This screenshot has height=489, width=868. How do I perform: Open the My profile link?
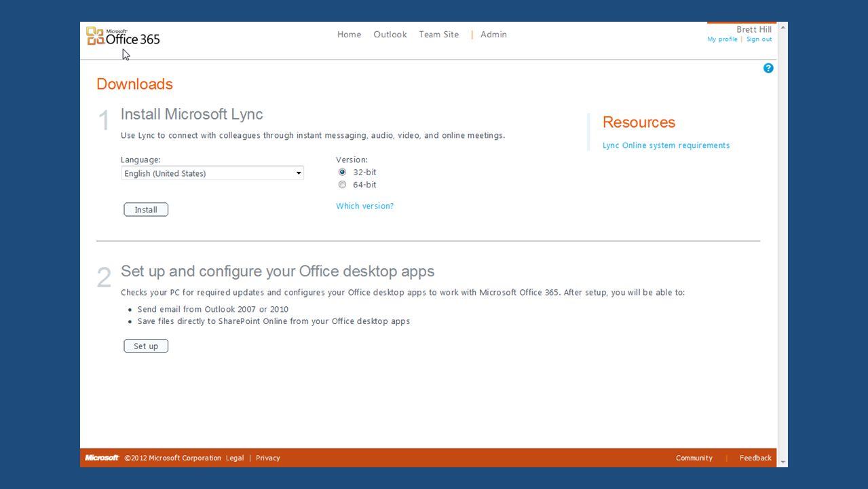(x=722, y=39)
